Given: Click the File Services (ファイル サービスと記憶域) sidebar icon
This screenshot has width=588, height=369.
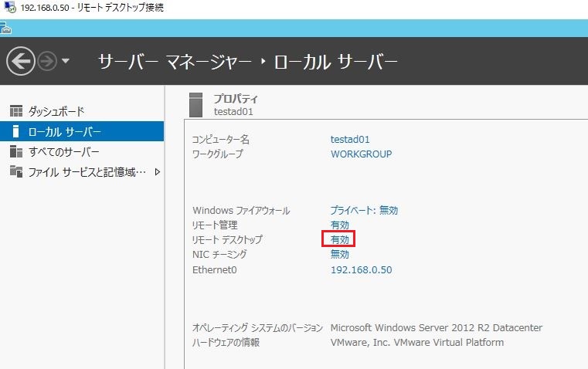Looking at the screenshot, I should 15,171.
